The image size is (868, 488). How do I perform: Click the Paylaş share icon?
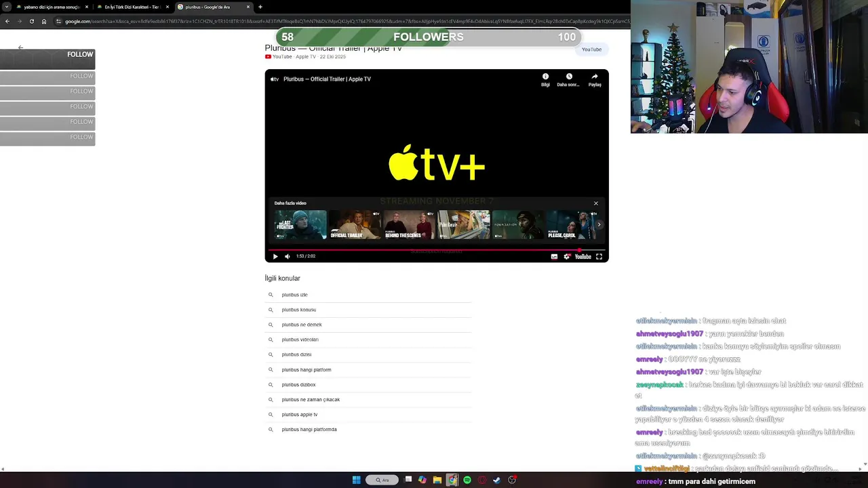[595, 79]
